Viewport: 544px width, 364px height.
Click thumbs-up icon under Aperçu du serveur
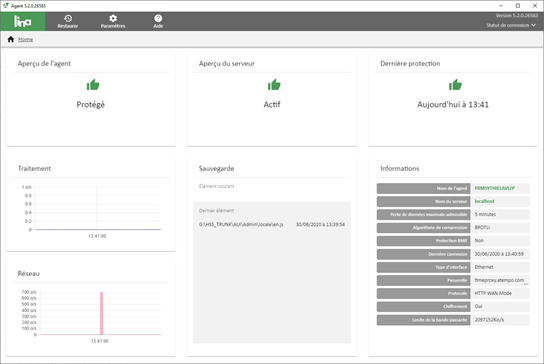tap(274, 85)
